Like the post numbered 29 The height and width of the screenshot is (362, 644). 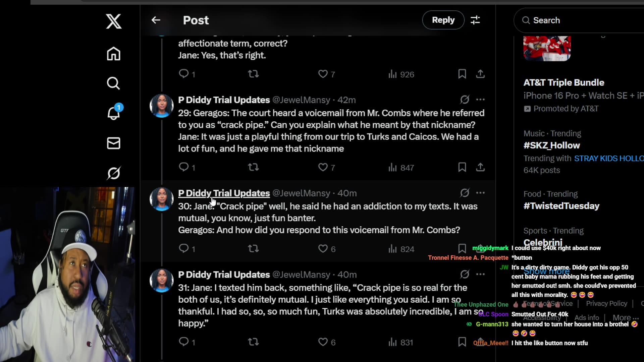[x=323, y=167]
